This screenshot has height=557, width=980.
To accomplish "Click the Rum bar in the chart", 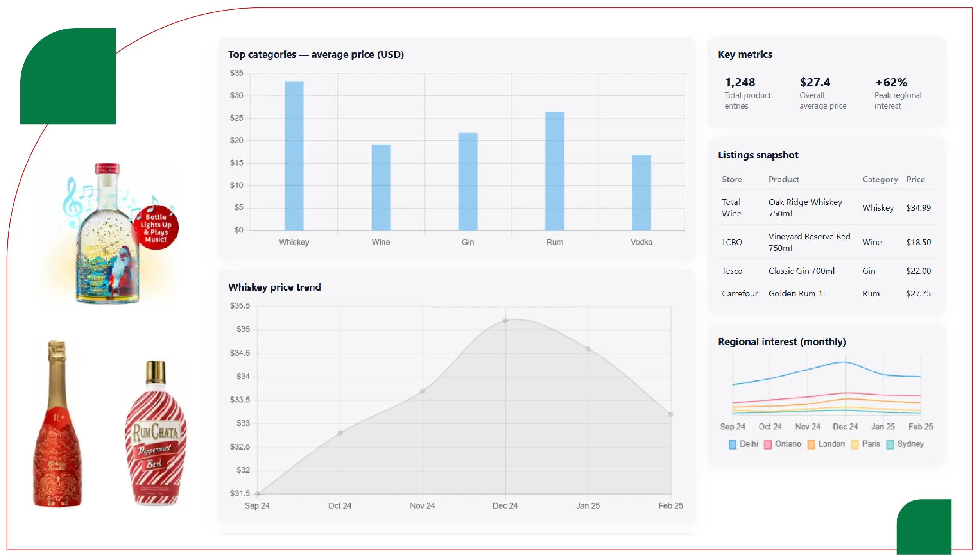I will 554,171.
